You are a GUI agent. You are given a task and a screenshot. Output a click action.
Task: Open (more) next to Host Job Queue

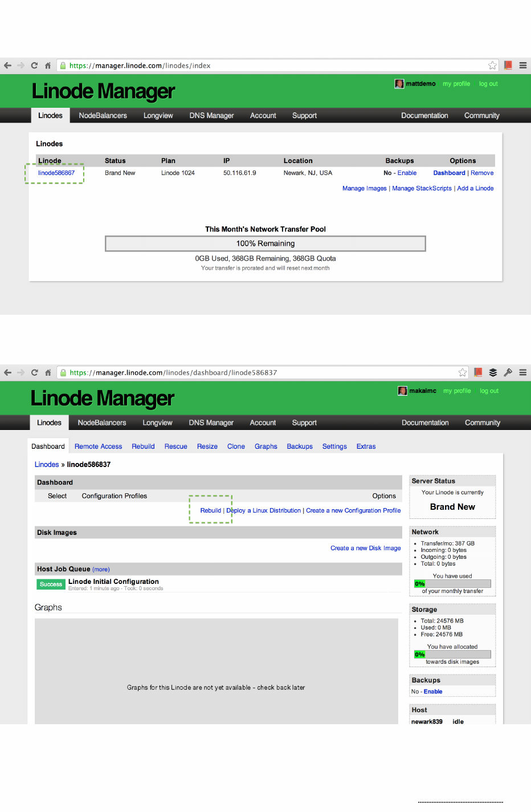point(101,570)
